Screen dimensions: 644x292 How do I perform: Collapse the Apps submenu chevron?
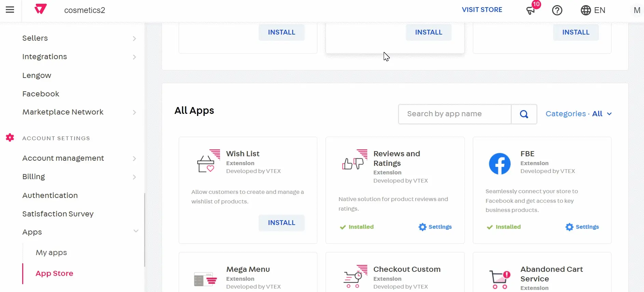click(136, 231)
